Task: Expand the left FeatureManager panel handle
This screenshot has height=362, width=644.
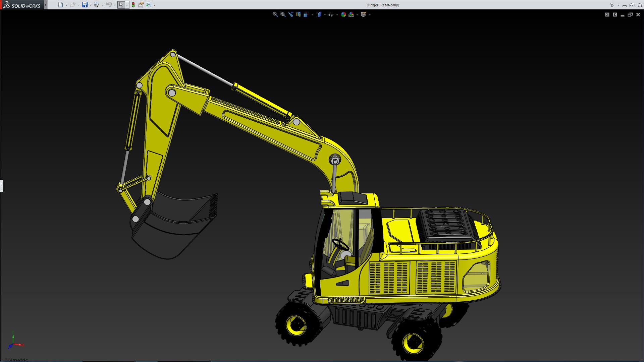Action: [2, 185]
